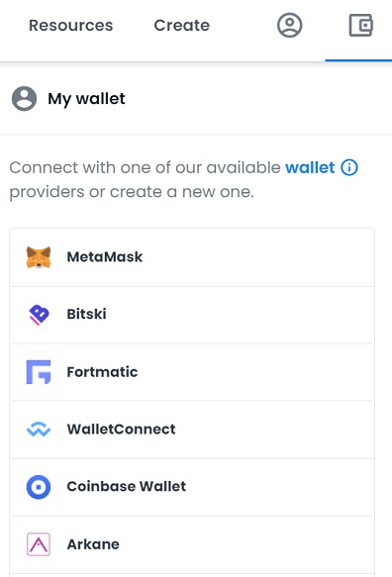The height and width of the screenshot is (577, 392).
Task: Click the Coinbase Wallet circle icon
Action: tap(39, 487)
